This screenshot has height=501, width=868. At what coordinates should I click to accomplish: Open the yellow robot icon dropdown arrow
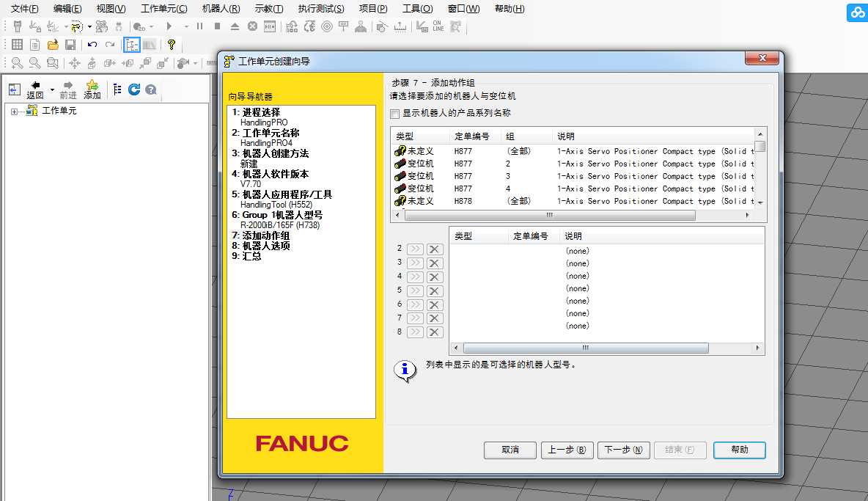(x=89, y=26)
